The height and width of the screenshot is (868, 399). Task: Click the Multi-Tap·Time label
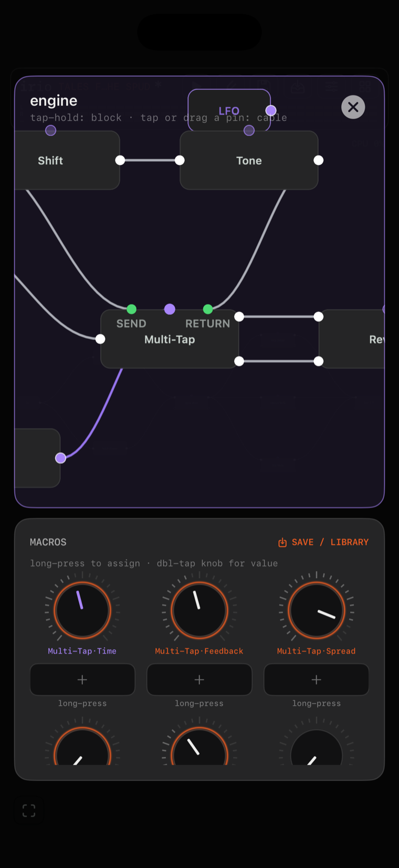click(x=82, y=651)
